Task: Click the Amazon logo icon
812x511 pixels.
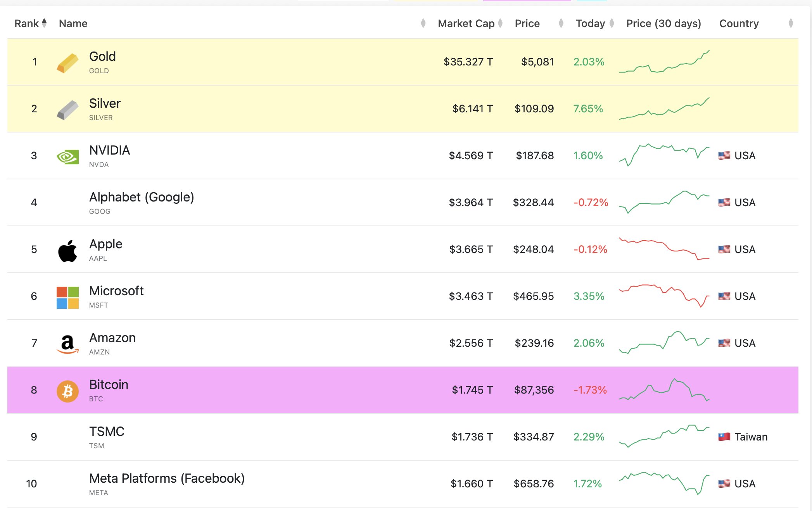Action: 67,344
